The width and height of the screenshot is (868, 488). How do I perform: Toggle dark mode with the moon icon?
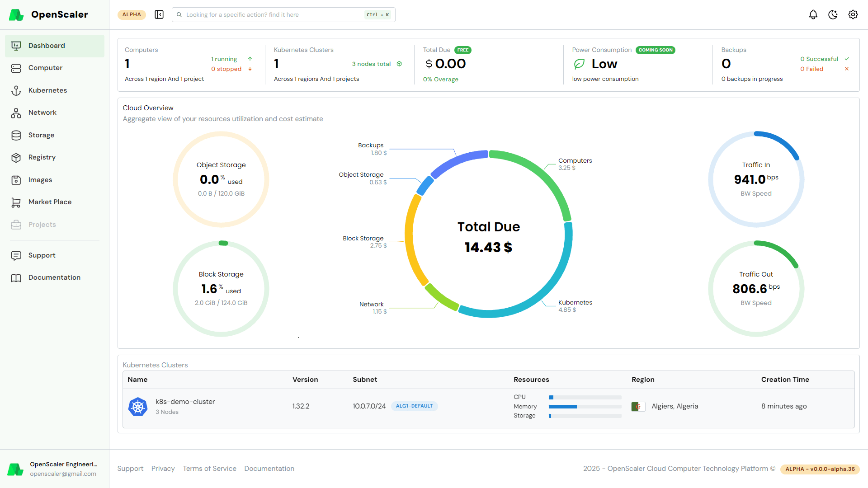833,14
